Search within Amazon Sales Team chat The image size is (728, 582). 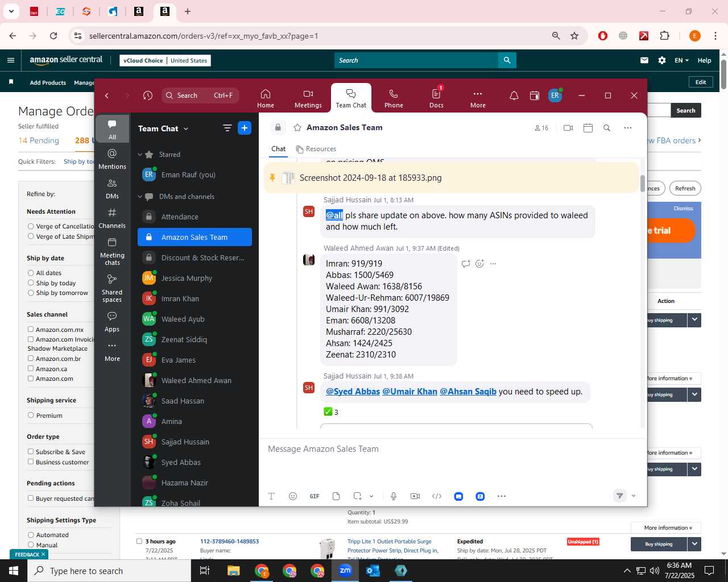(607, 128)
